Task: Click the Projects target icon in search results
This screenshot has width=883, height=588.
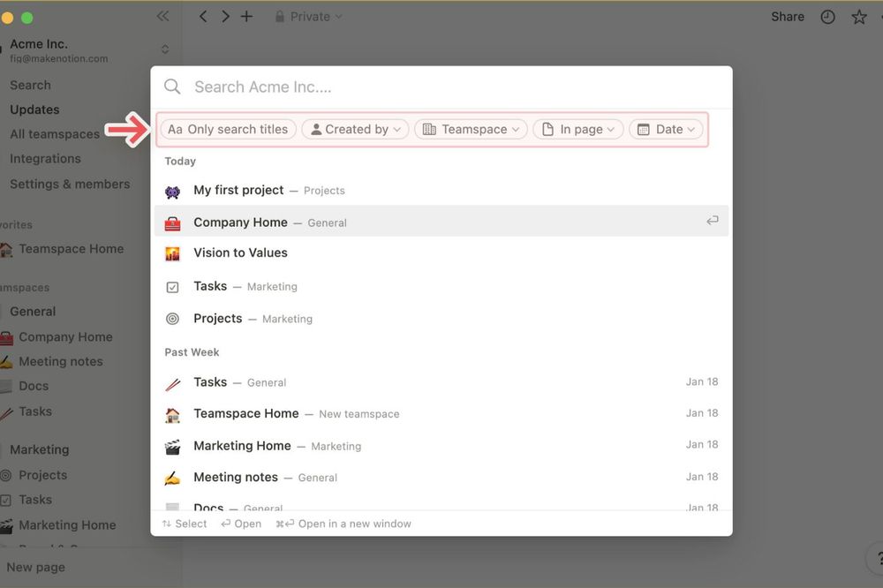Action: click(x=173, y=318)
